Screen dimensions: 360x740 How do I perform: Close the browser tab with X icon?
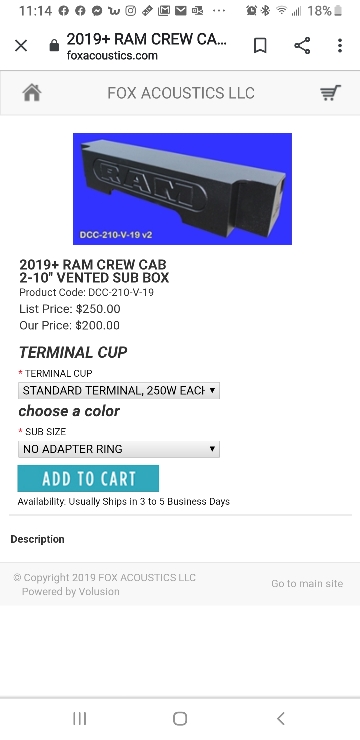(x=21, y=46)
